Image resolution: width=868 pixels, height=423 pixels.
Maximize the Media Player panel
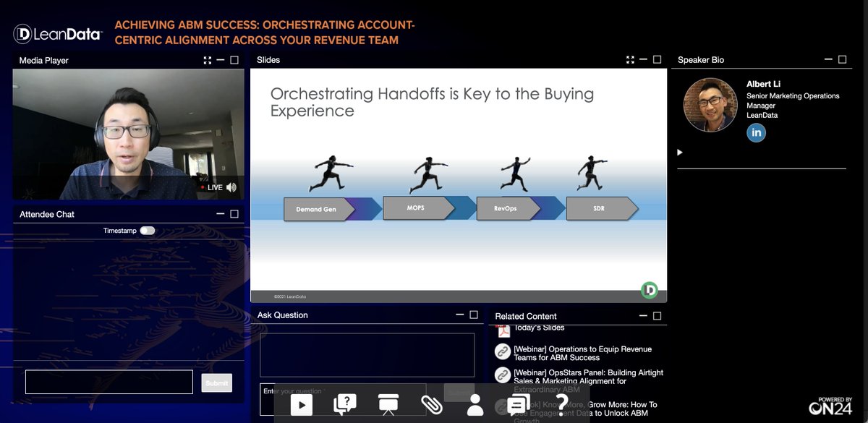point(234,61)
